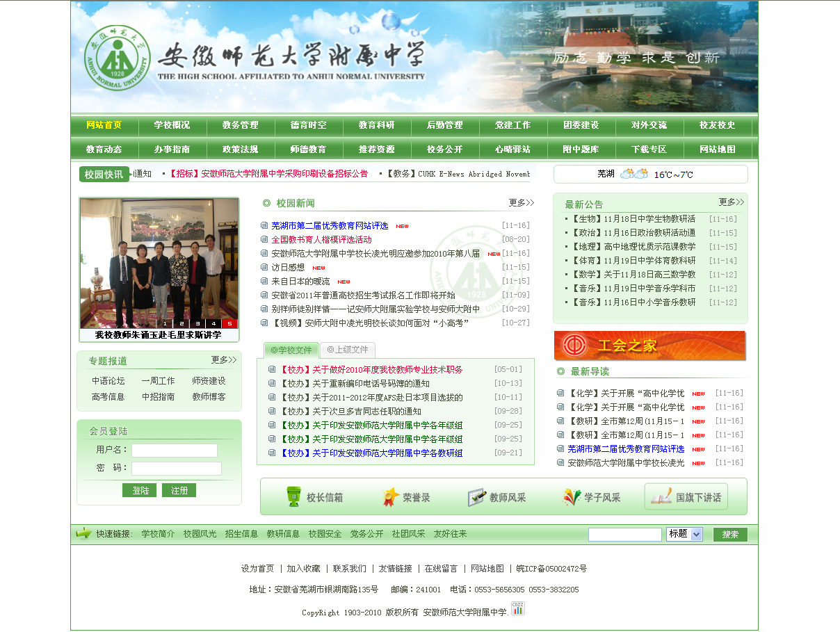Viewport: 840px width, 632px height.
Task: Click the slideshow photo of six teachers
Action: click(159, 264)
